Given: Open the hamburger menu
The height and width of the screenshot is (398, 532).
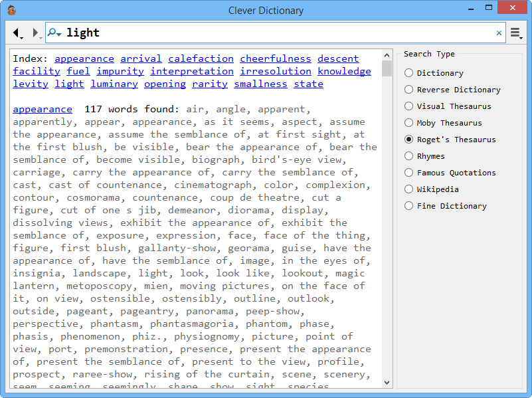Looking at the screenshot, I should pyautogui.click(x=516, y=33).
